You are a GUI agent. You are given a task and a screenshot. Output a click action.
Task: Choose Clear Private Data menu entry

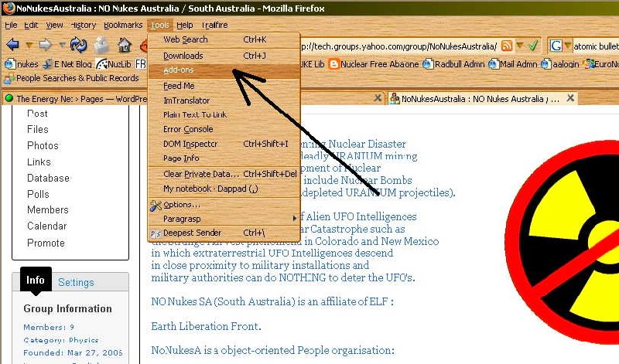[224, 174]
